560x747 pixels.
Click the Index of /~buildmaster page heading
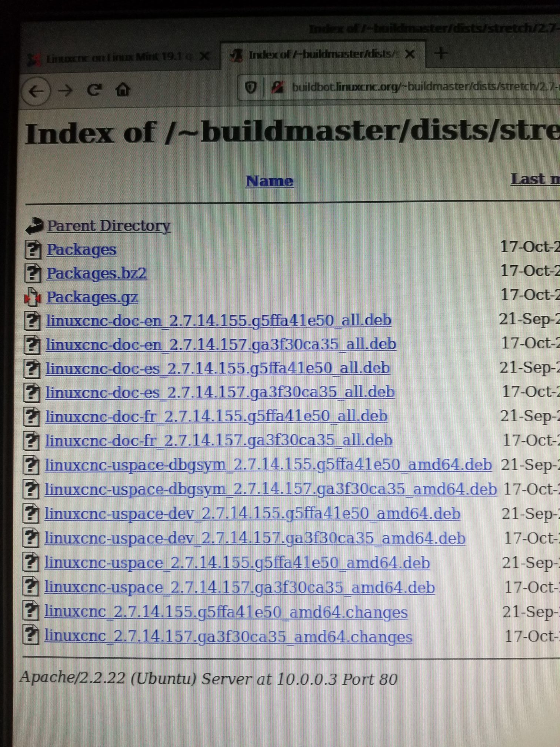click(x=293, y=132)
